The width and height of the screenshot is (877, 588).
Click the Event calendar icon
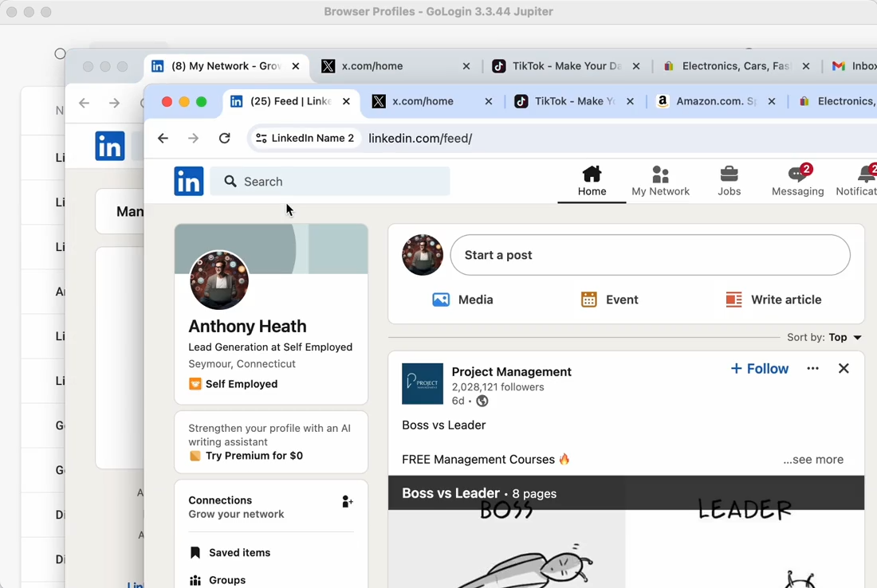click(x=588, y=300)
